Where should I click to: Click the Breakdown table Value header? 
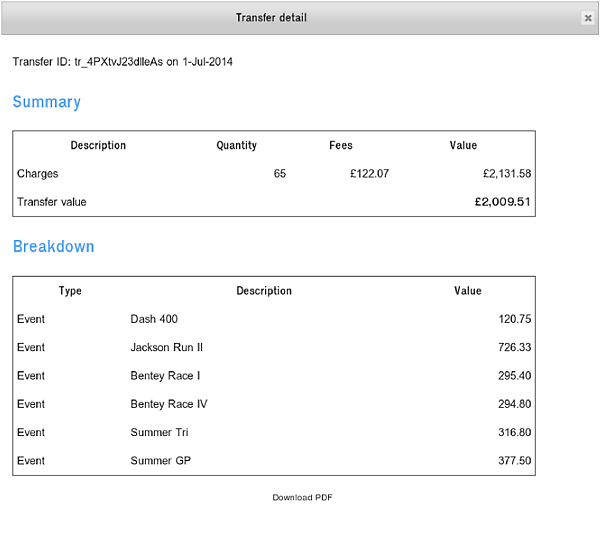468,291
